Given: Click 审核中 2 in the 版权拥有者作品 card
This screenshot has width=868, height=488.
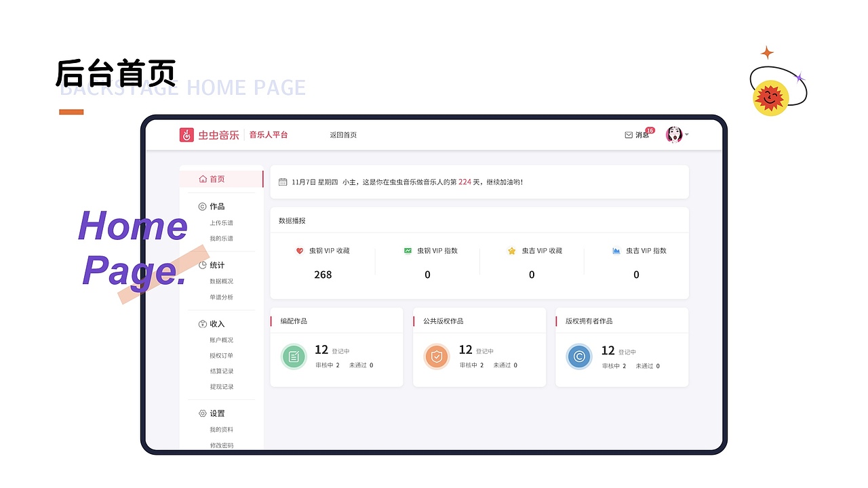Looking at the screenshot, I should [614, 366].
